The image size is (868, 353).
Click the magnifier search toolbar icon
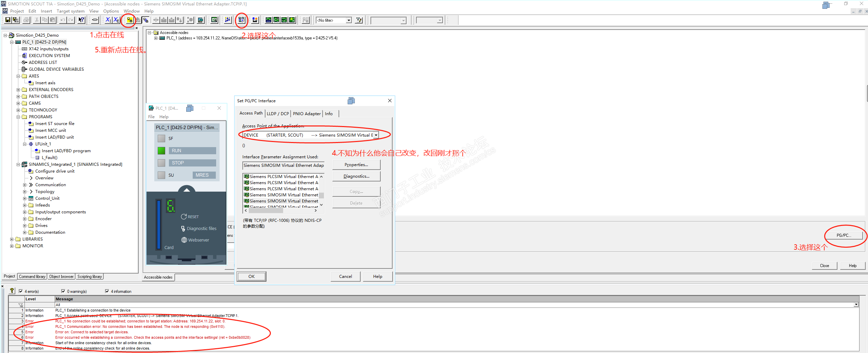point(214,20)
